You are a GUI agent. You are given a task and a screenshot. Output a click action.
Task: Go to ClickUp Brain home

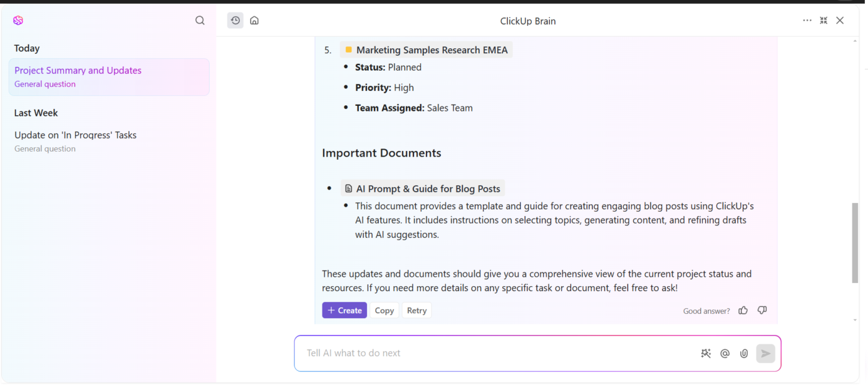[254, 20]
